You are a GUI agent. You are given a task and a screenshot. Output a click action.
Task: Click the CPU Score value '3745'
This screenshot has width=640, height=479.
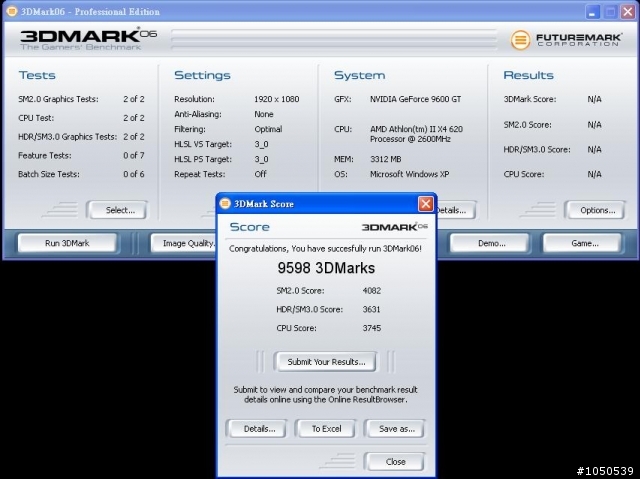click(372, 328)
